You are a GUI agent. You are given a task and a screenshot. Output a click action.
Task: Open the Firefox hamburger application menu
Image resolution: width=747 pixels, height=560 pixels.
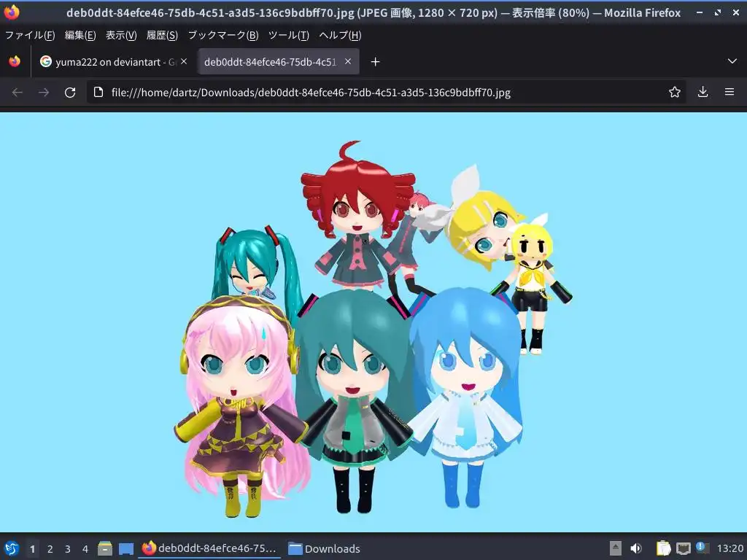click(729, 92)
